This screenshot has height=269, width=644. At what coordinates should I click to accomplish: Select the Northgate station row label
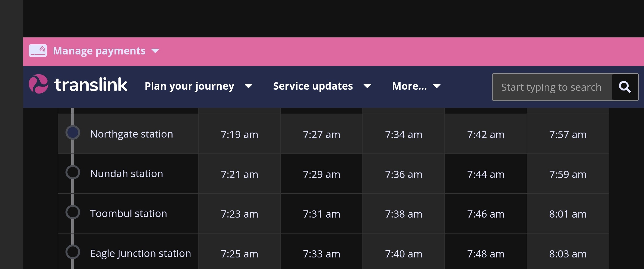click(x=132, y=134)
